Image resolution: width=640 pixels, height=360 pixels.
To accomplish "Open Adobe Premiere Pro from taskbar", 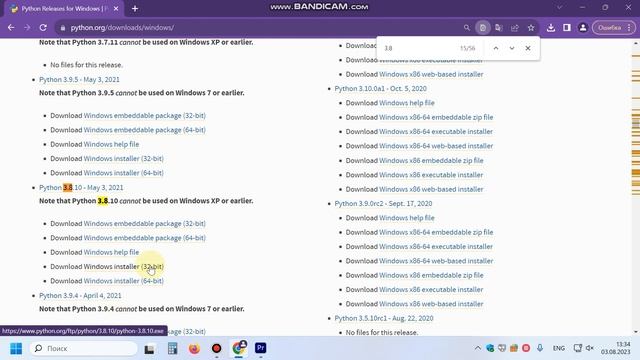I will point(260,348).
